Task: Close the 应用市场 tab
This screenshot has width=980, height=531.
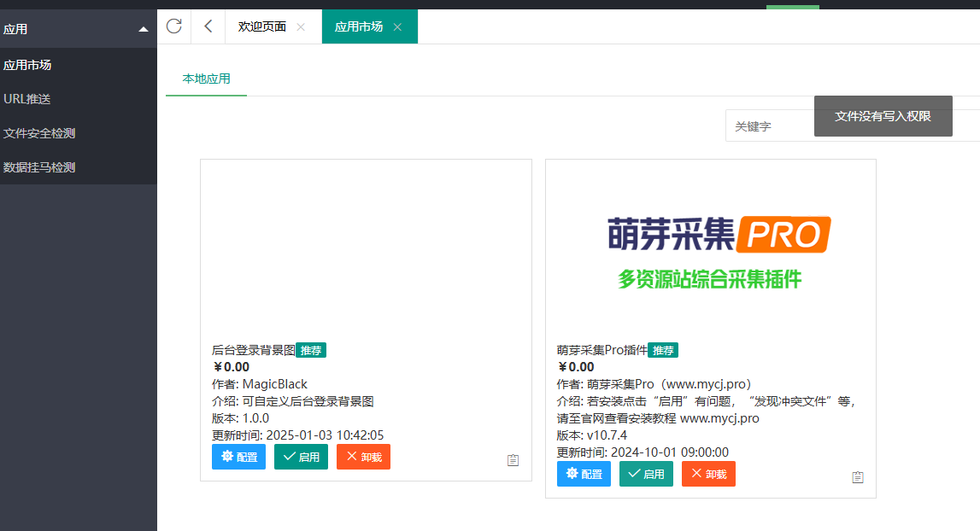Action: 397,27
